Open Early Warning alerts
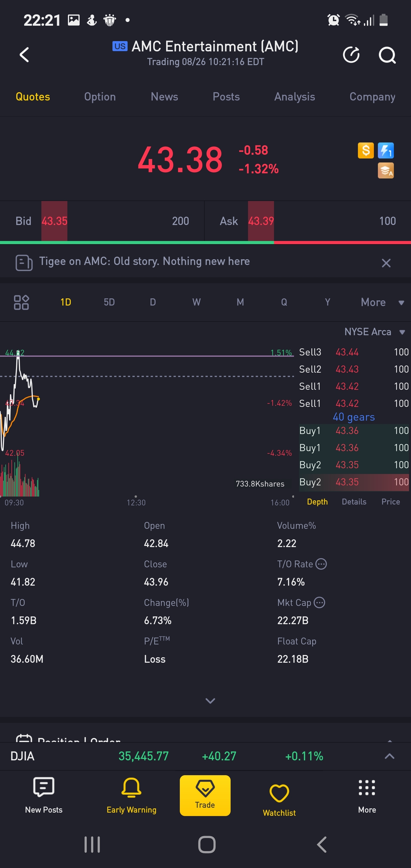The width and height of the screenshot is (411, 868). point(131,795)
